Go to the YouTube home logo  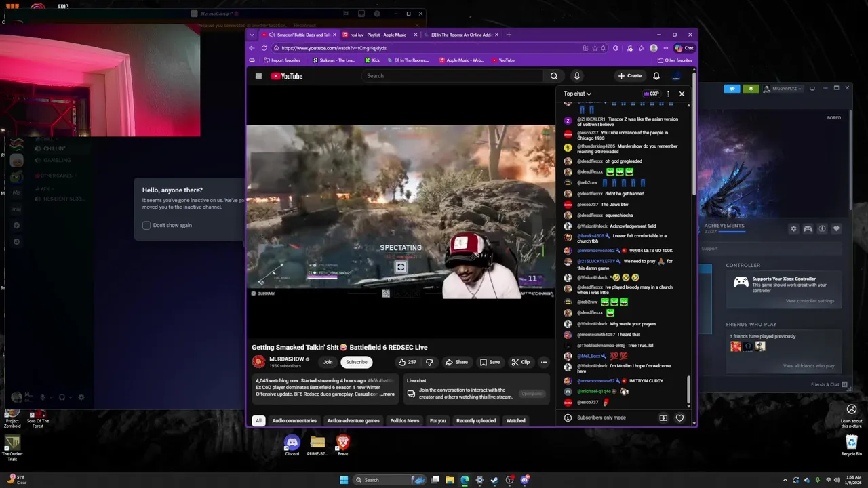pyautogui.click(x=287, y=76)
